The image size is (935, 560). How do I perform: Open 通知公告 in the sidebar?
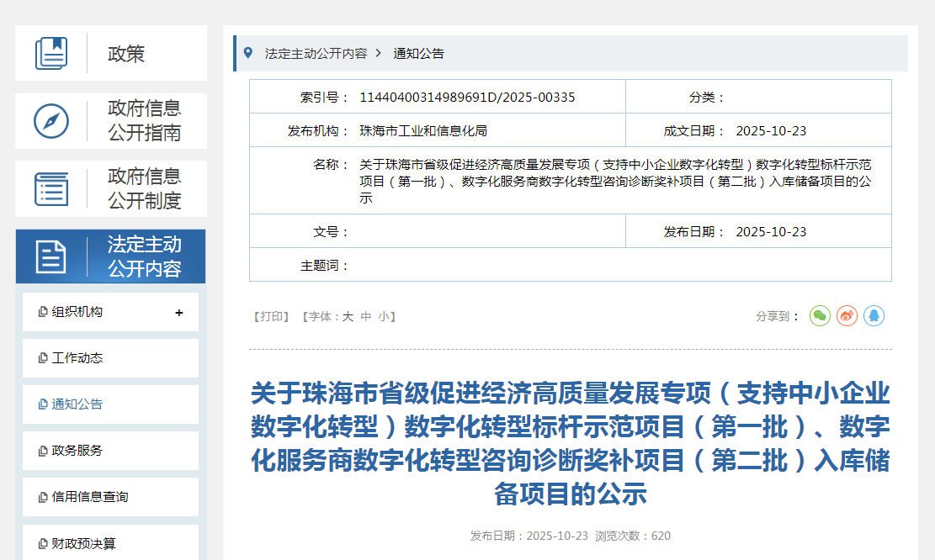point(77,404)
